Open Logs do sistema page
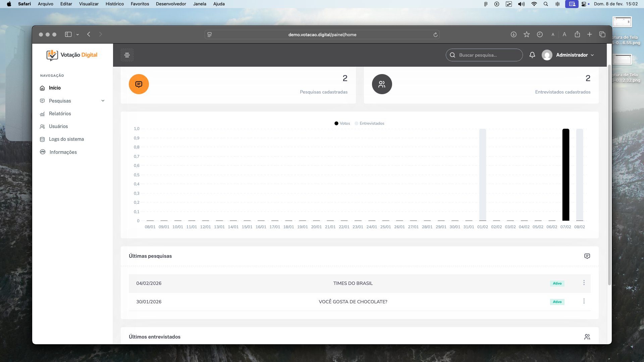 pos(66,139)
